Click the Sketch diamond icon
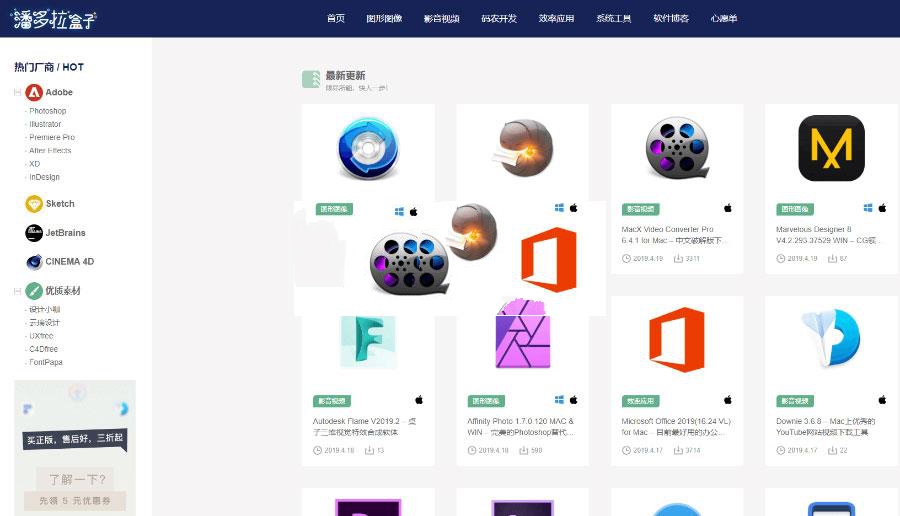Image resolution: width=900 pixels, height=516 pixels. 34,204
